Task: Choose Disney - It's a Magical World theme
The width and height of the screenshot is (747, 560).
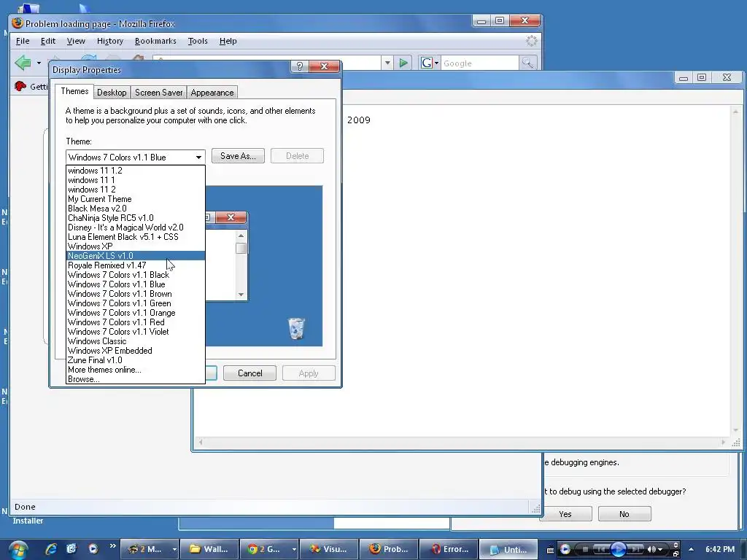Action: coord(135,227)
